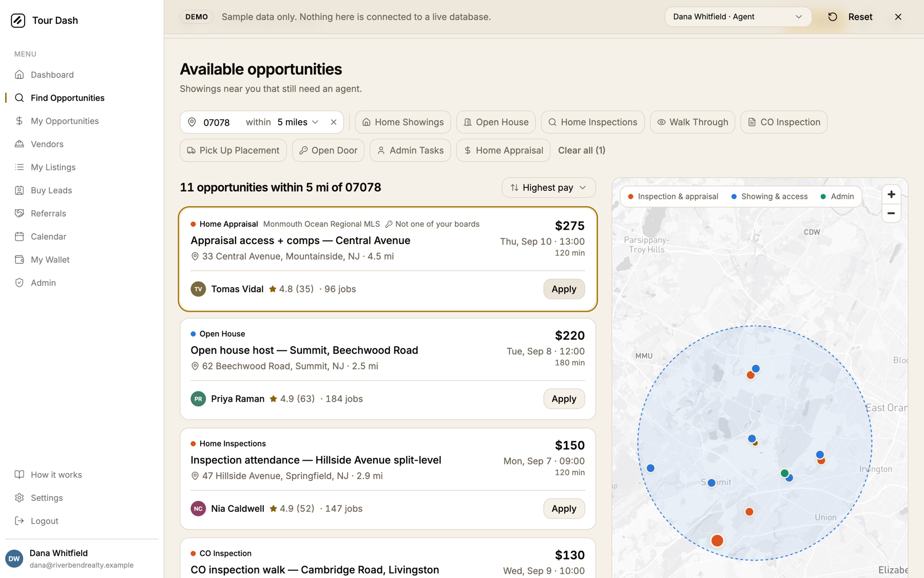Image resolution: width=924 pixels, height=578 pixels.
Task: Click the DW user avatar
Action: coord(14,558)
